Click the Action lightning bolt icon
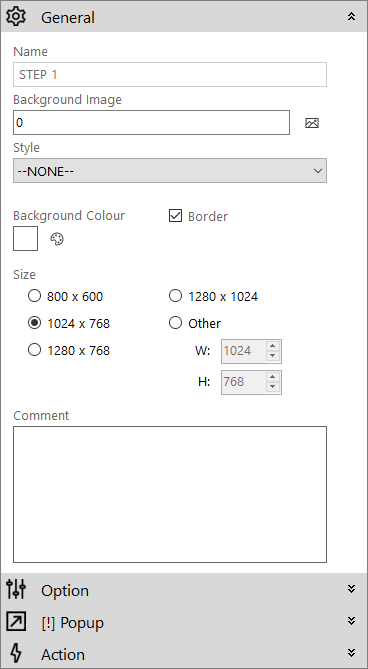Screen dimensions: 368x669 pyautogui.click(x=16, y=653)
